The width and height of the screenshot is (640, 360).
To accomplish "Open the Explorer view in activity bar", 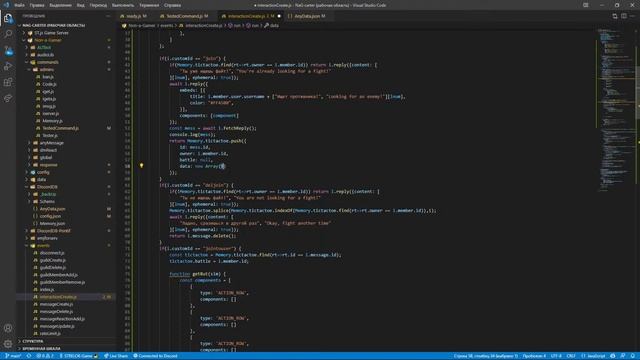I will point(8,18).
